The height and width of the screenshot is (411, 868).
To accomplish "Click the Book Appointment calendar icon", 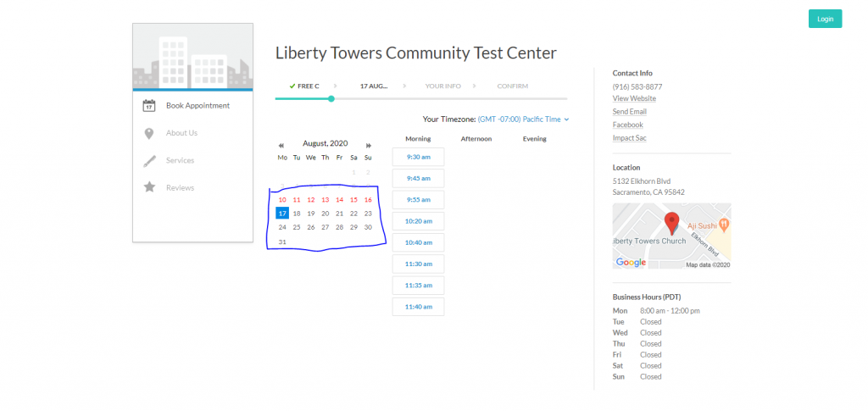I will [149, 106].
